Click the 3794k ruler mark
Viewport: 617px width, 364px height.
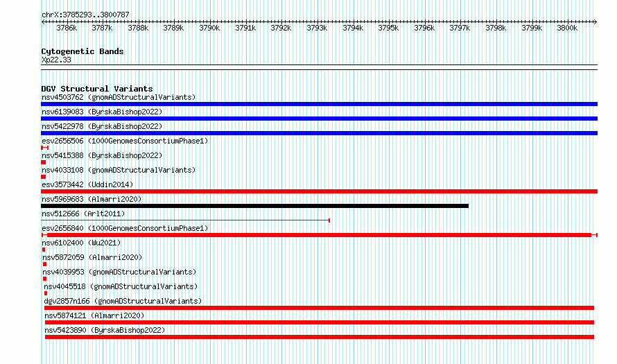point(353,28)
